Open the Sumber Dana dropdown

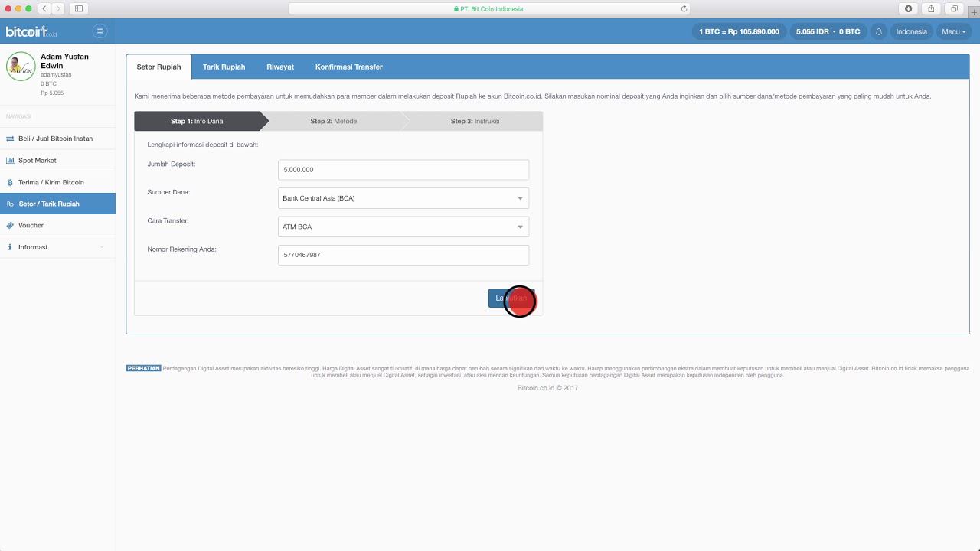coord(403,198)
